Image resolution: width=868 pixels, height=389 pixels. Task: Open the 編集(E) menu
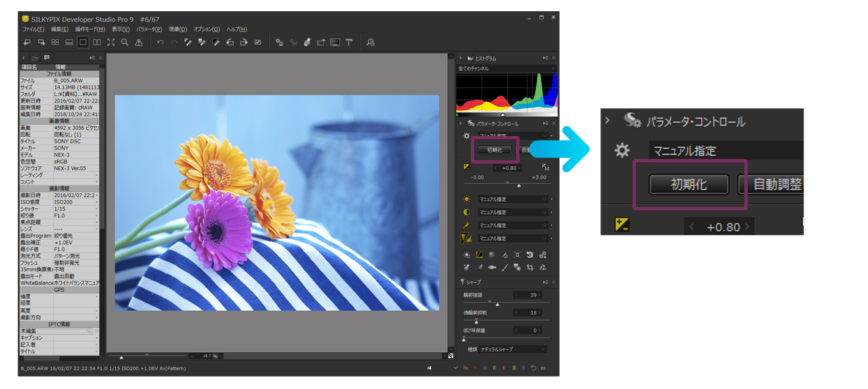pos(60,29)
